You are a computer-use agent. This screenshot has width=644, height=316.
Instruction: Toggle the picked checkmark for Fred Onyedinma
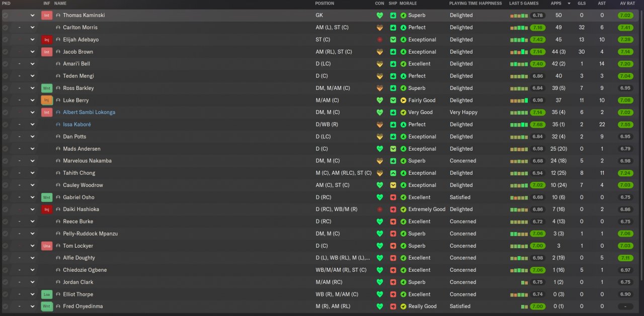point(5,306)
